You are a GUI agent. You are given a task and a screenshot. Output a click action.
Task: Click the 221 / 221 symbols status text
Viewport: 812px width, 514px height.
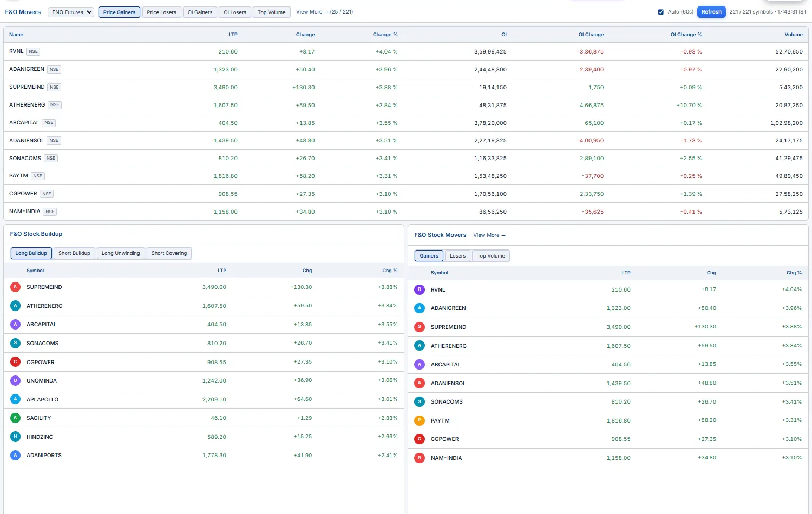[751, 12]
